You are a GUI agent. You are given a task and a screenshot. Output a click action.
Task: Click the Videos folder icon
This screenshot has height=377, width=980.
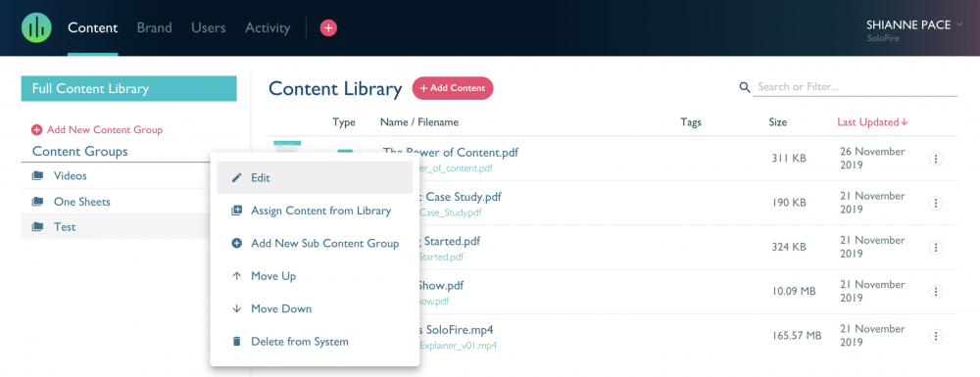tap(37, 176)
